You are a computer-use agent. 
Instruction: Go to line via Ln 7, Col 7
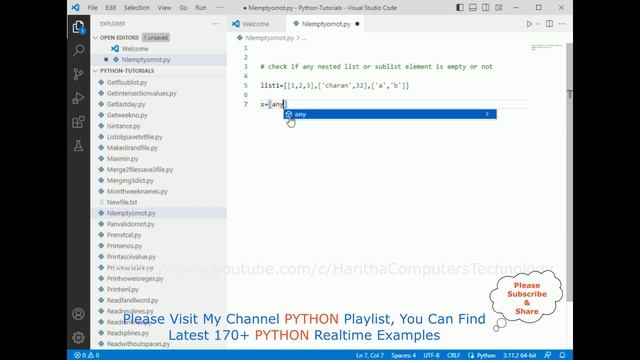tap(369, 355)
